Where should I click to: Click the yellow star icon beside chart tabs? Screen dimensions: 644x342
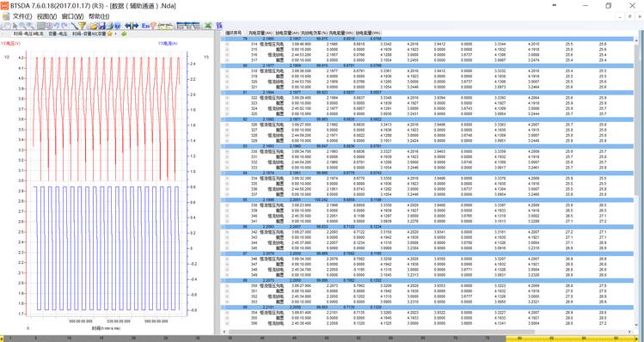(110, 34)
